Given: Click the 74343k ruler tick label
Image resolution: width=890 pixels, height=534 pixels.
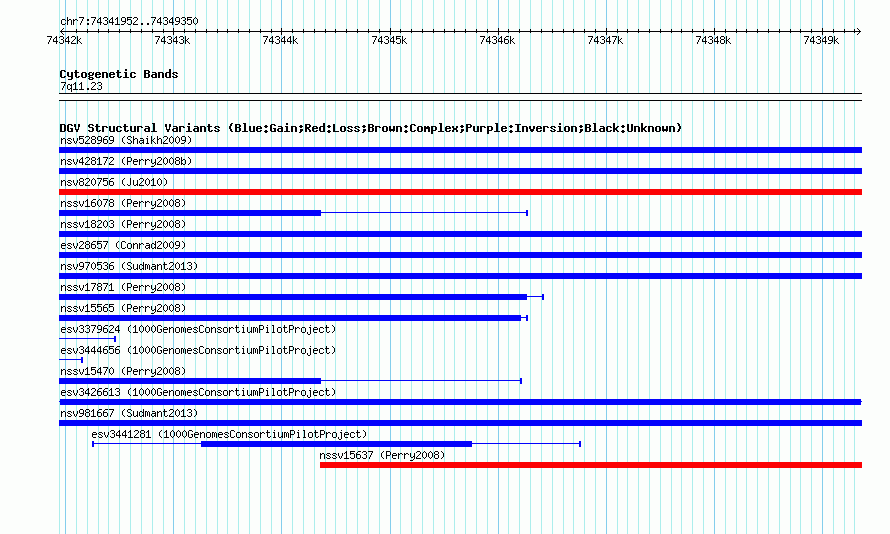Looking at the screenshot, I should (x=172, y=40).
